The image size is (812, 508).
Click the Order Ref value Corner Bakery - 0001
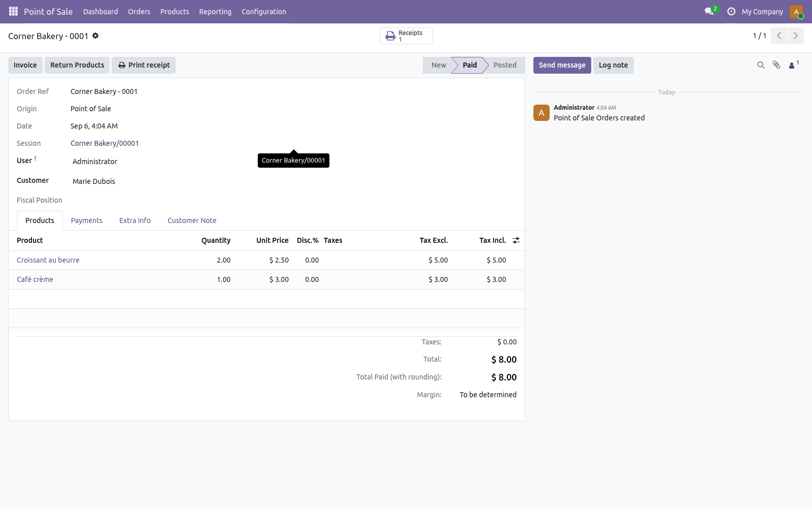tap(104, 91)
